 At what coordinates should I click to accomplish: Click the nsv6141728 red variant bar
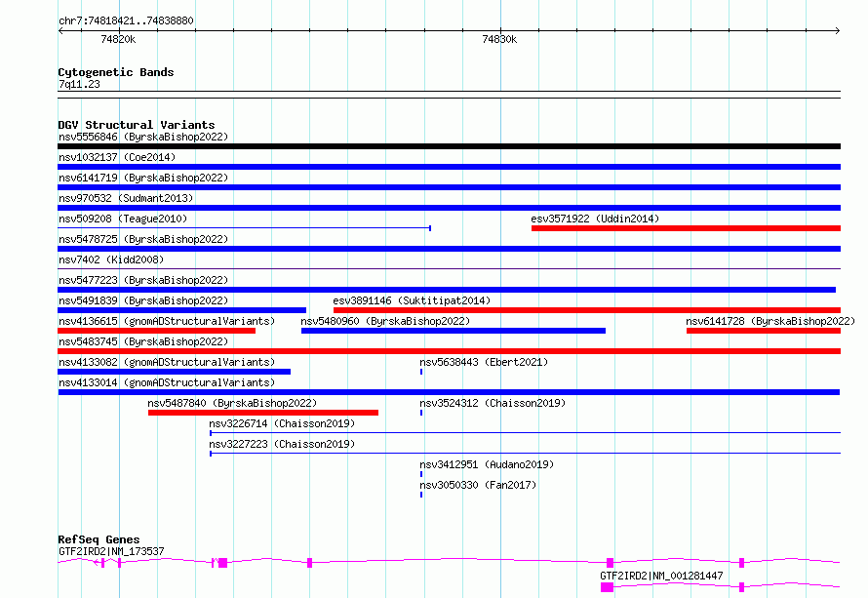764,331
